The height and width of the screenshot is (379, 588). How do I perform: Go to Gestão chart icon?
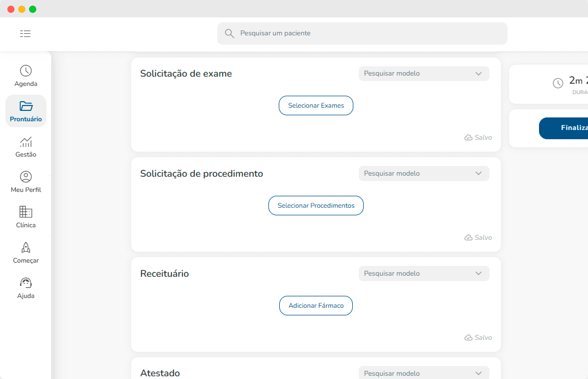pos(26,142)
